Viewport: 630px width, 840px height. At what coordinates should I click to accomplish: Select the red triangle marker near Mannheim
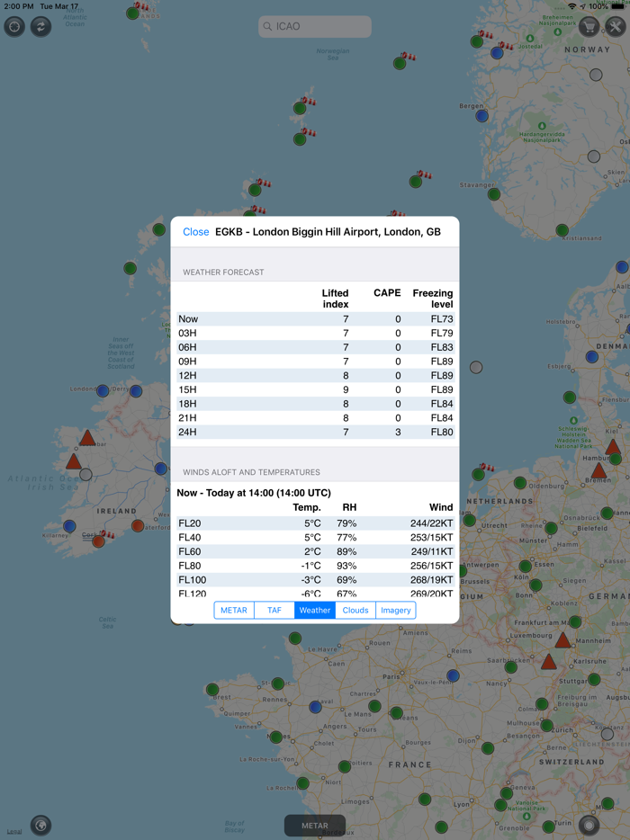coord(562,640)
